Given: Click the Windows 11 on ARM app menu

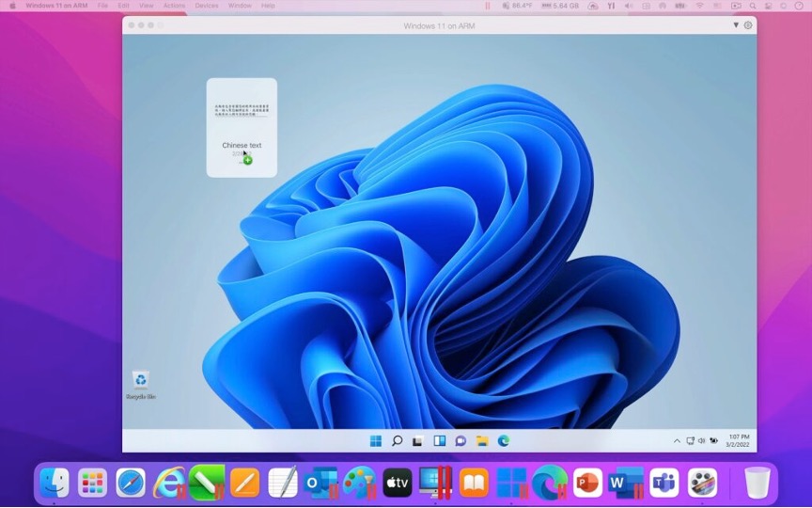Looking at the screenshot, I should (x=56, y=6).
